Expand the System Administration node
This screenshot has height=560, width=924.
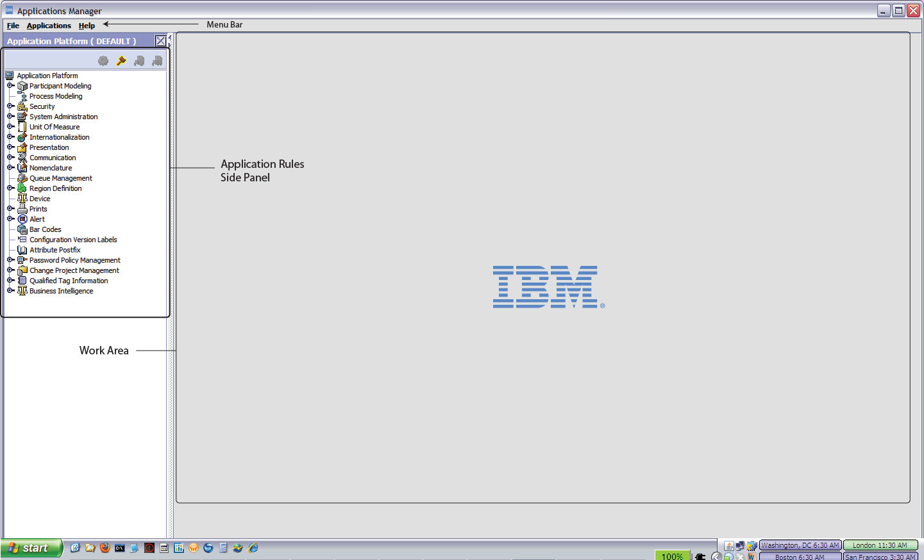tap(10, 116)
